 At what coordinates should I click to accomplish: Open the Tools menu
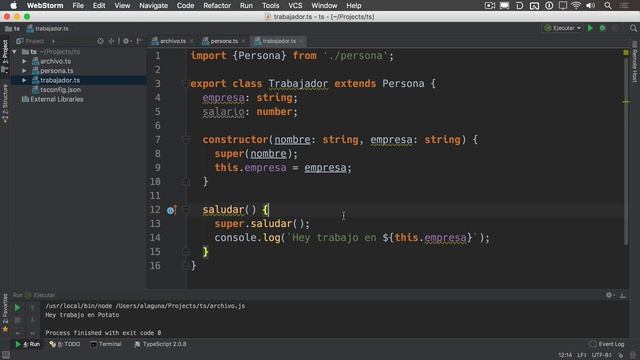pyautogui.click(x=270, y=6)
